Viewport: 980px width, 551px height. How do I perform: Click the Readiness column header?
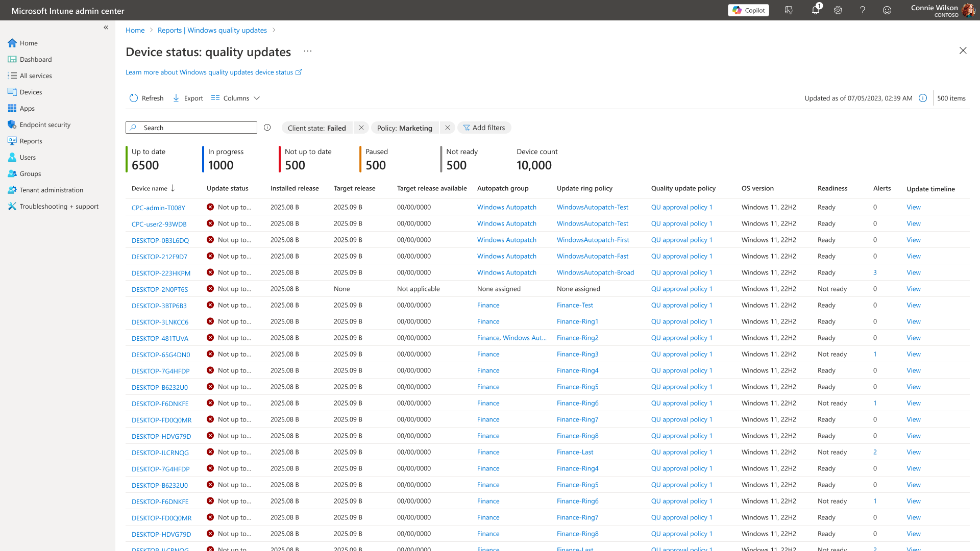click(x=832, y=189)
